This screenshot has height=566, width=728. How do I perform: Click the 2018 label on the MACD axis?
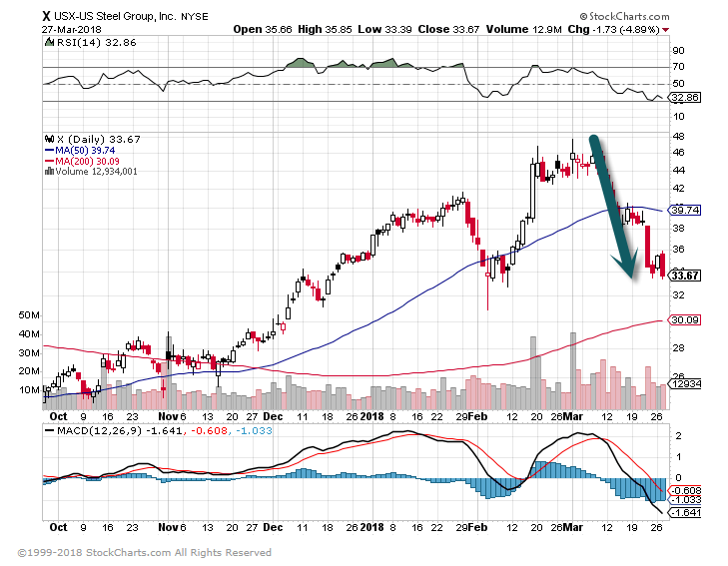(x=371, y=527)
